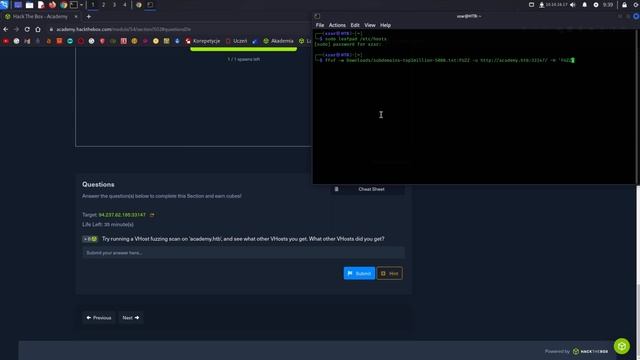Go to the Previous section

pos(99,318)
